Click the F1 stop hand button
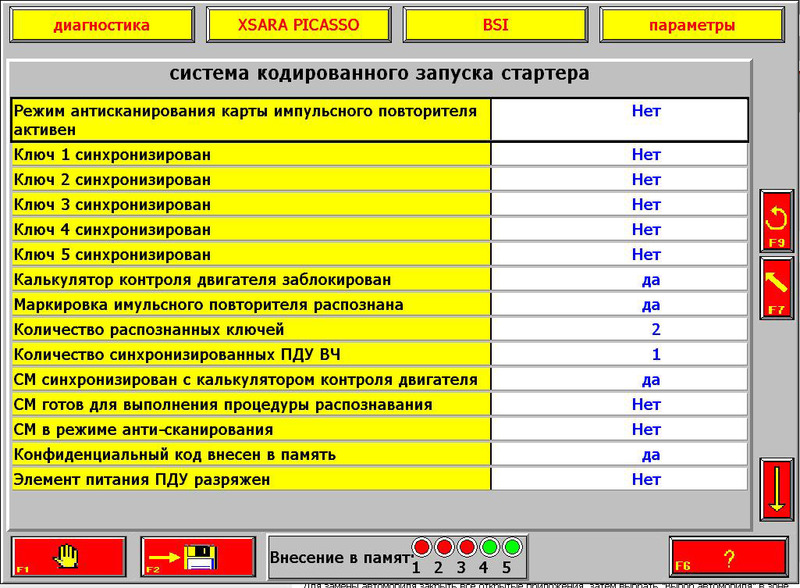 (68, 556)
